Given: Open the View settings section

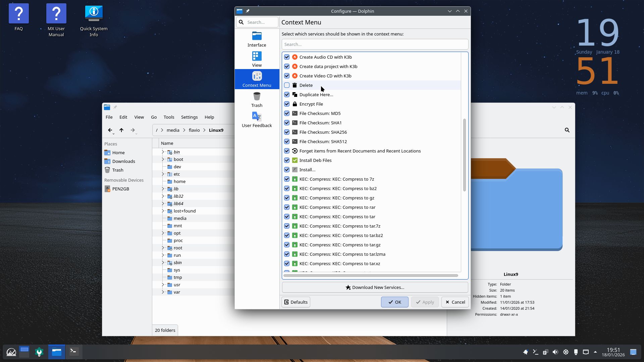Looking at the screenshot, I should (257, 59).
